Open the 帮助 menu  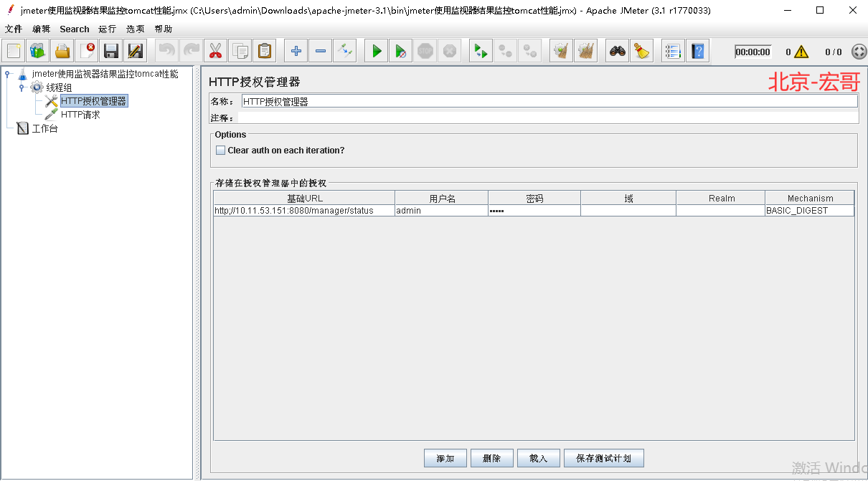164,29
